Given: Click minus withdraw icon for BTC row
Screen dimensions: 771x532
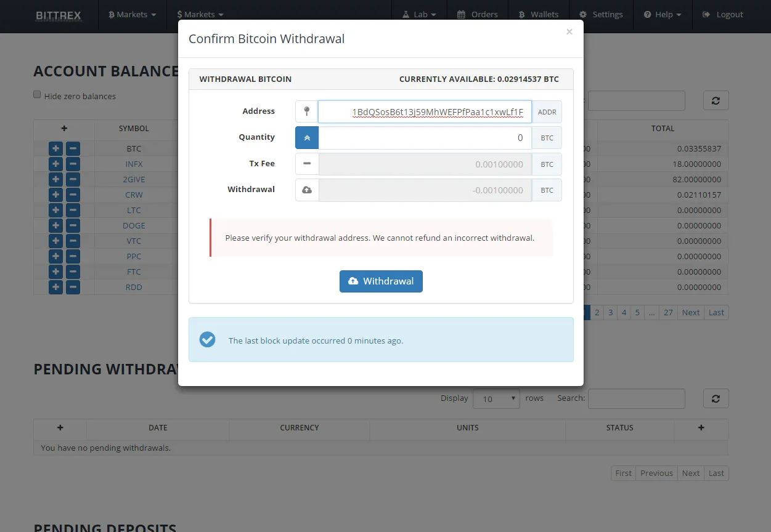Looking at the screenshot, I should 73,148.
